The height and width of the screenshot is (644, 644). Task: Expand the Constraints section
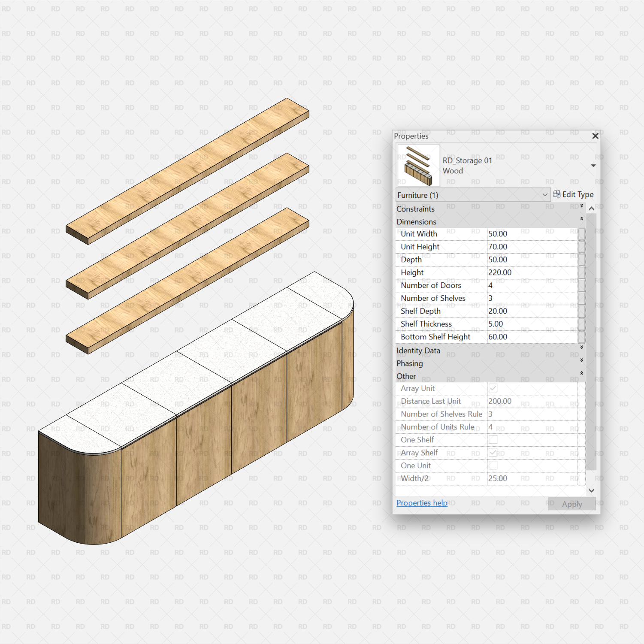tap(582, 206)
